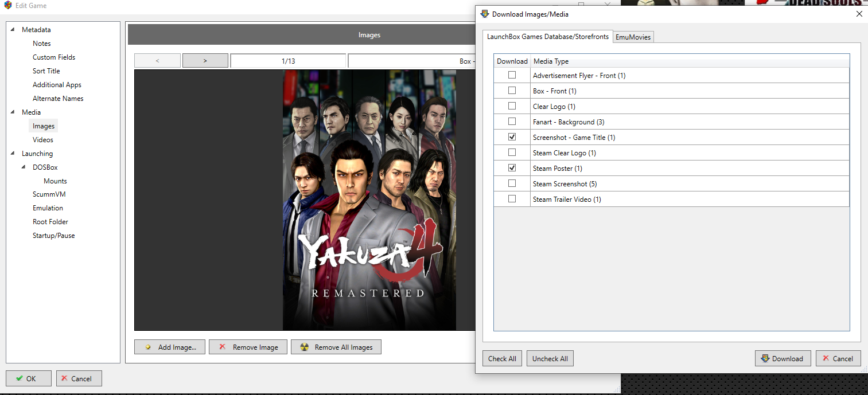Screen dimensions: 868x395
Task: Select Images under Media
Action: [44, 126]
